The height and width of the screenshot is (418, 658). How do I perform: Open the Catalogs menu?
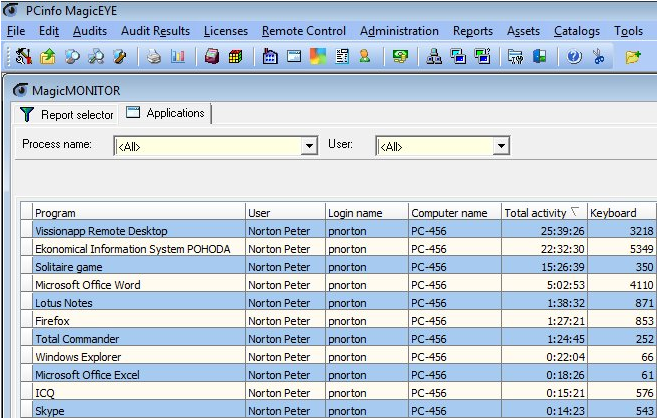point(577,31)
